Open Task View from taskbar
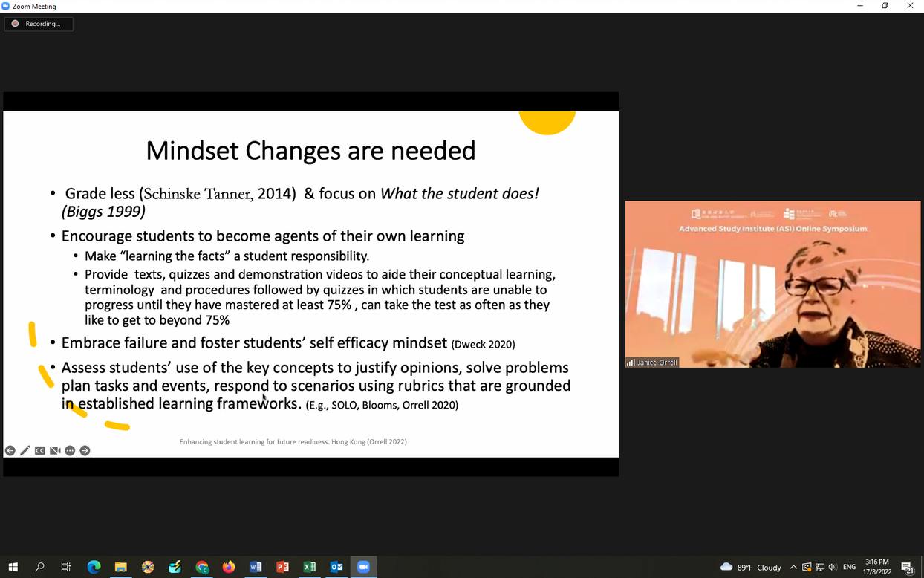 pos(66,567)
